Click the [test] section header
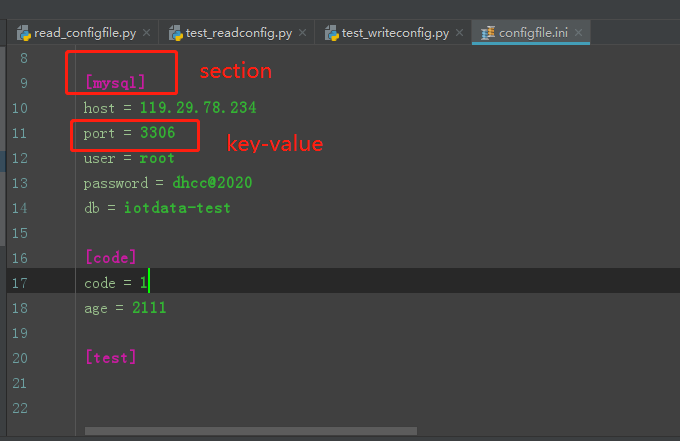680x441 pixels. click(111, 358)
